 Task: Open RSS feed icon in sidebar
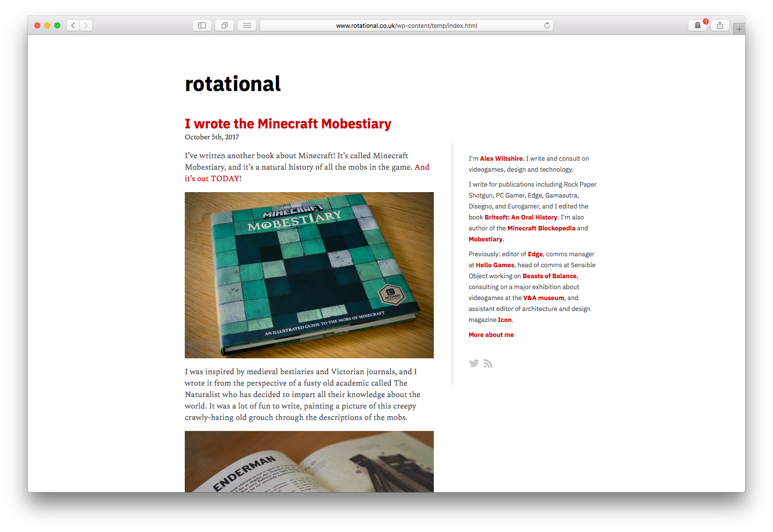pos(488,364)
